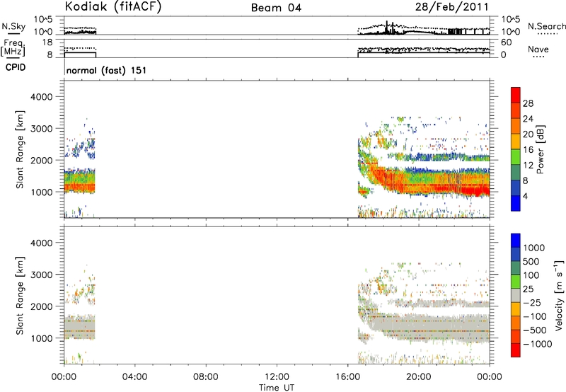Click the 500 value on the velocity colorbar
This screenshot has height=392, width=566.
pyautogui.click(x=531, y=262)
